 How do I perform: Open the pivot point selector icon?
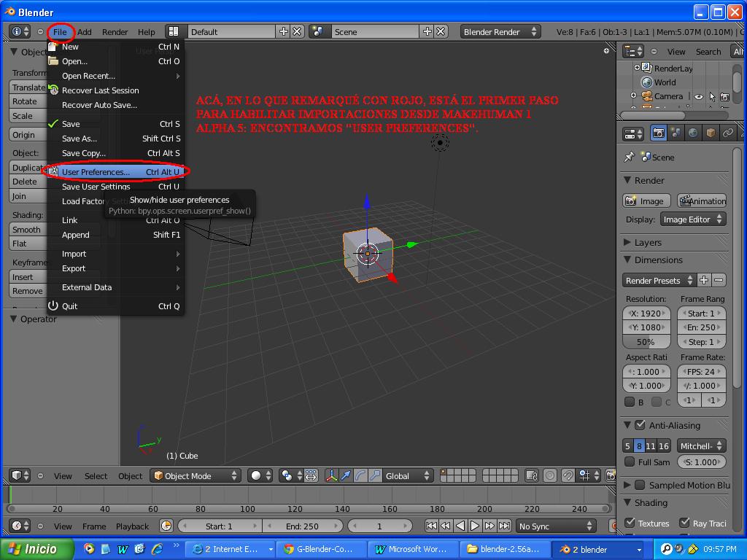pyautogui.click(x=290, y=475)
